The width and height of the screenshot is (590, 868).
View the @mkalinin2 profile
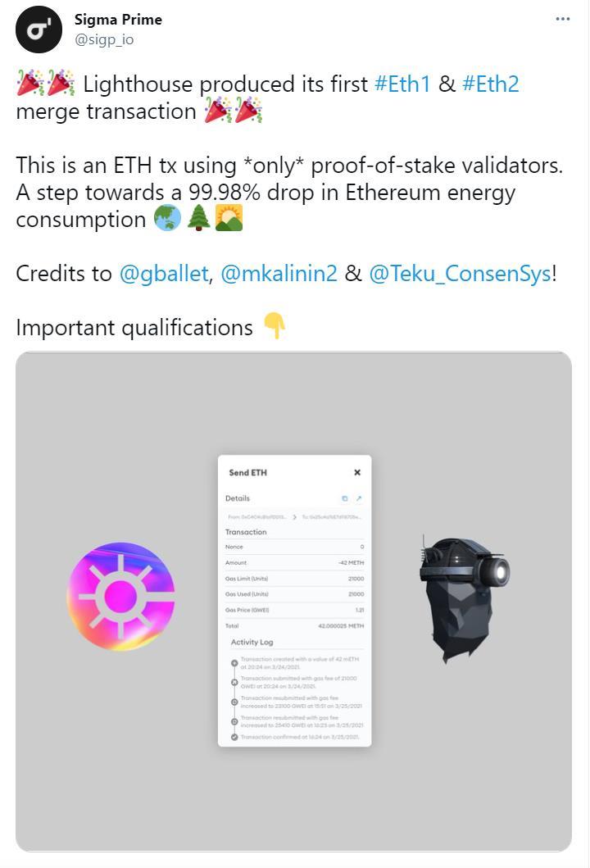pos(283,273)
